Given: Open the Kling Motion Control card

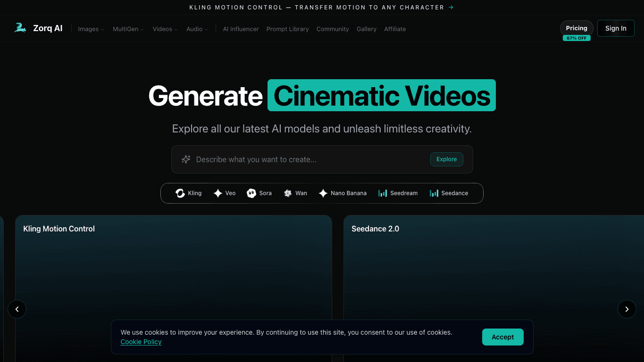Looking at the screenshot, I should point(174,288).
